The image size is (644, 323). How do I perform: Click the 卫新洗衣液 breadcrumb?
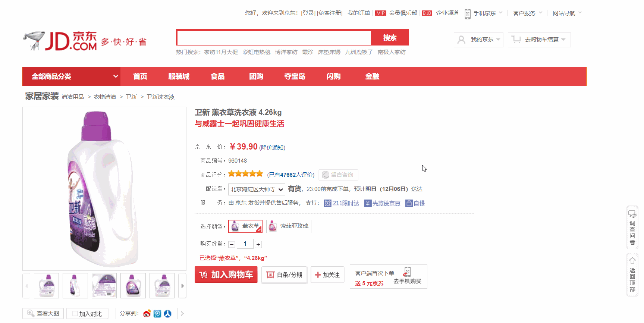click(160, 97)
